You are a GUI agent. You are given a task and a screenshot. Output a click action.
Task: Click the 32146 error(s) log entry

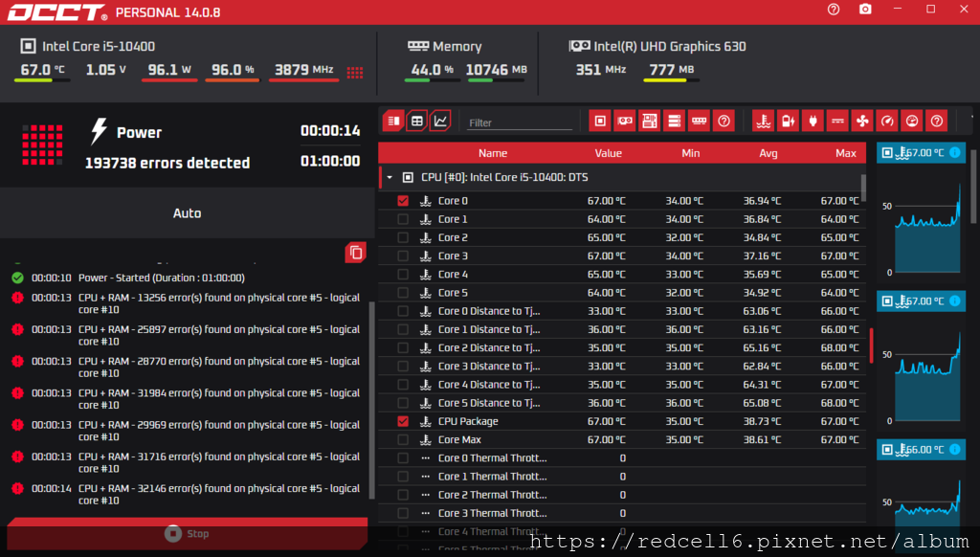click(x=187, y=494)
